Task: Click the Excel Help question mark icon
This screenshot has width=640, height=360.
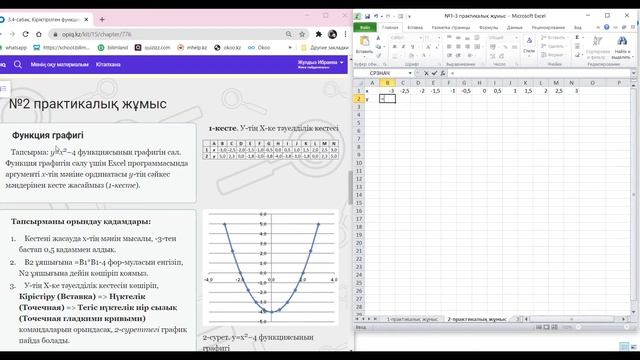Action: pos(607,27)
